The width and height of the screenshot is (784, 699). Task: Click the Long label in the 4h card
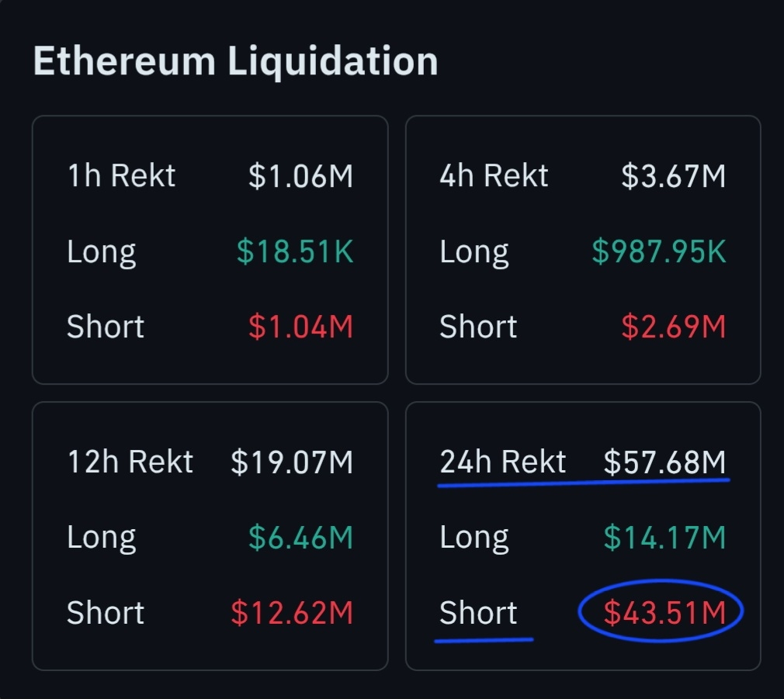coord(474,252)
